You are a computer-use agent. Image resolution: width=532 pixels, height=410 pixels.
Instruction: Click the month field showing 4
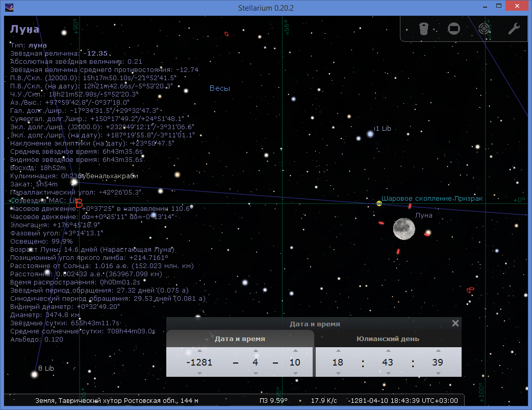click(256, 363)
